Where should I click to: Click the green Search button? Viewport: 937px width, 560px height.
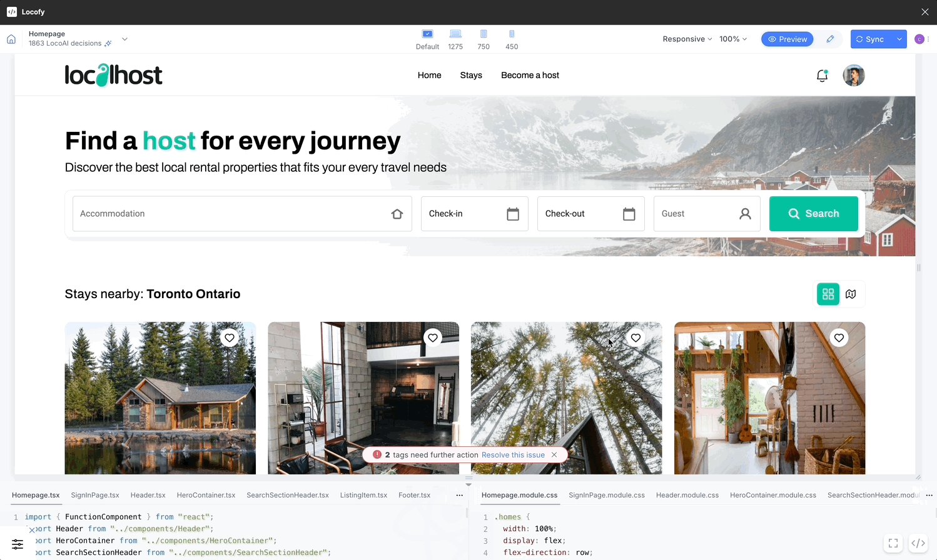(x=813, y=214)
